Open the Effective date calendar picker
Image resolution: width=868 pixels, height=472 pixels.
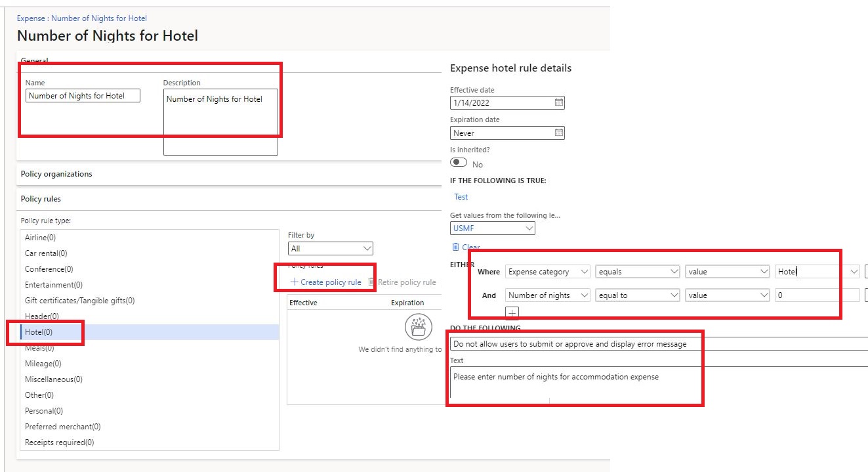[558, 102]
